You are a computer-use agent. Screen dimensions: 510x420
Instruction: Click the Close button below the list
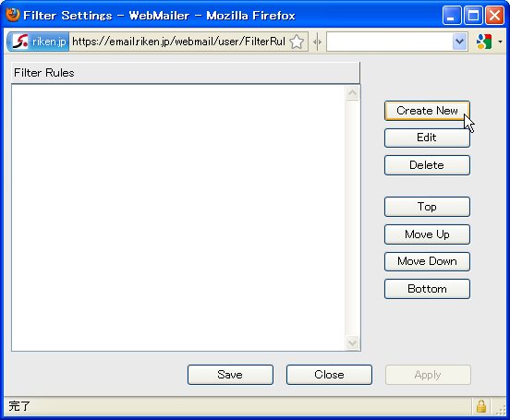(x=329, y=375)
